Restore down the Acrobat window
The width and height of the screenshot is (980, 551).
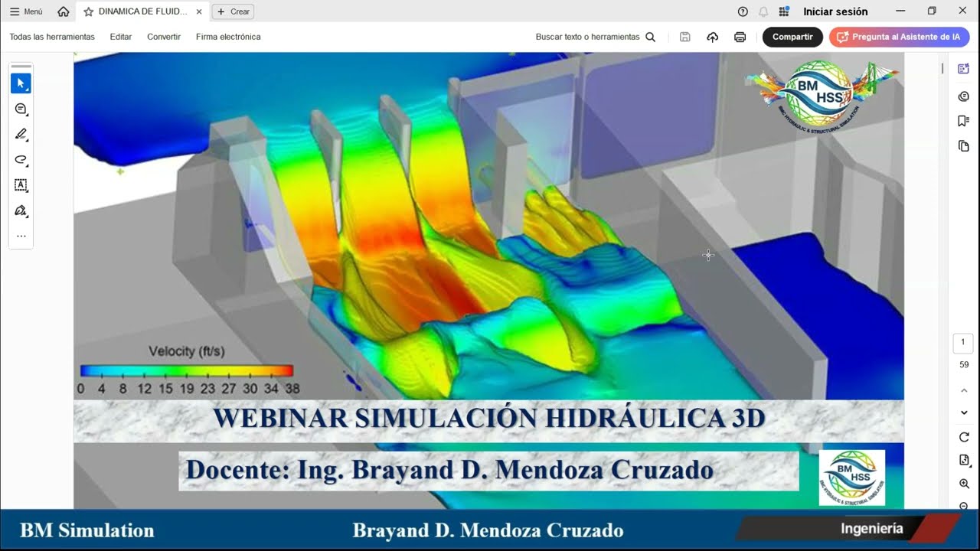tap(932, 11)
